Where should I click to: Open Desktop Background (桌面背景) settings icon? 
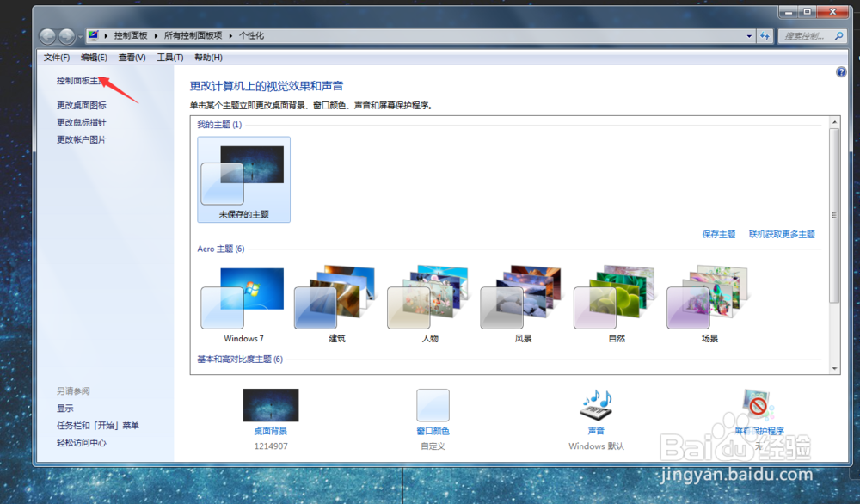[270, 404]
